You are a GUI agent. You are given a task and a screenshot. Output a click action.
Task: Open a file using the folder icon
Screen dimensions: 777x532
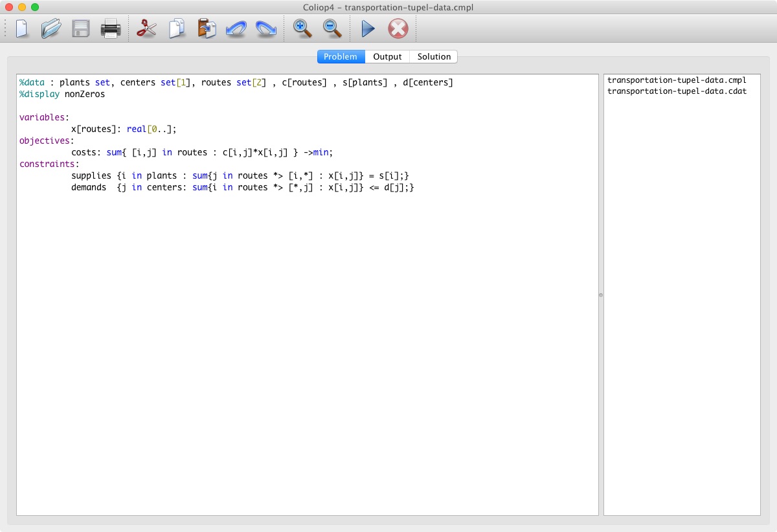tap(51, 29)
